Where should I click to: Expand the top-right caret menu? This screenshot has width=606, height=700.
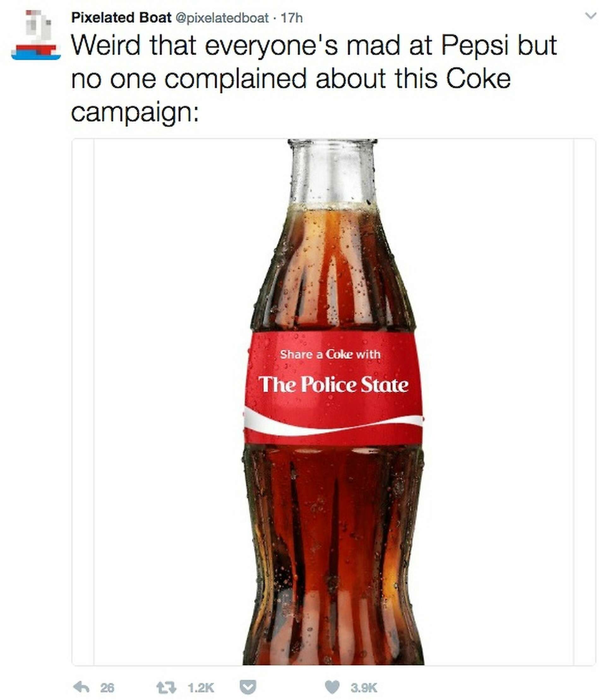coord(590,15)
